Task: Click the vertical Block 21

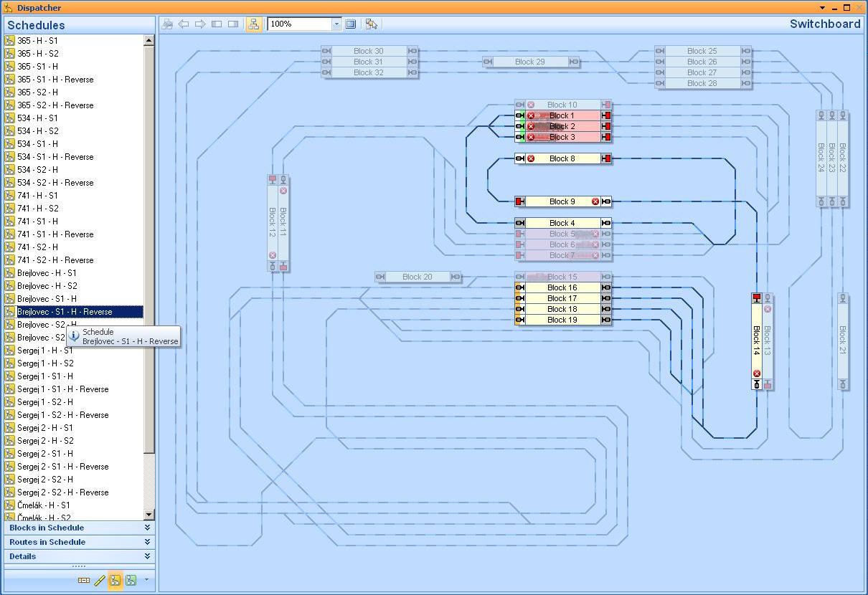Action: (843, 341)
